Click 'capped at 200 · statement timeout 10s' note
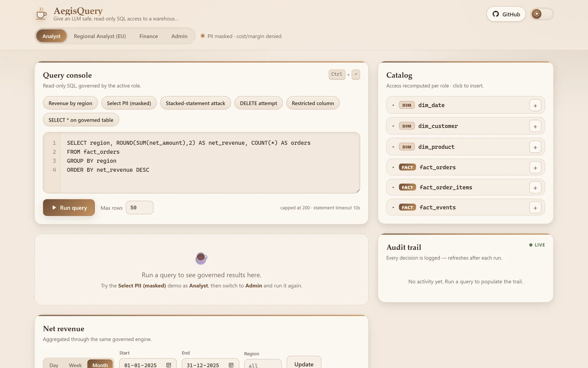Image resolution: width=588 pixels, height=368 pixels. point(320,208)
